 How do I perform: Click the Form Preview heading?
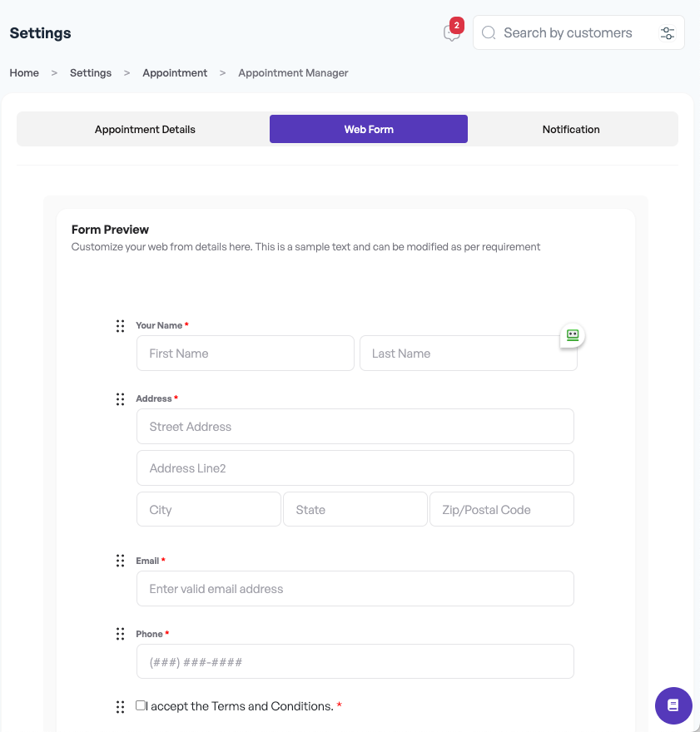pyautogui.click(x=110, y=230)
